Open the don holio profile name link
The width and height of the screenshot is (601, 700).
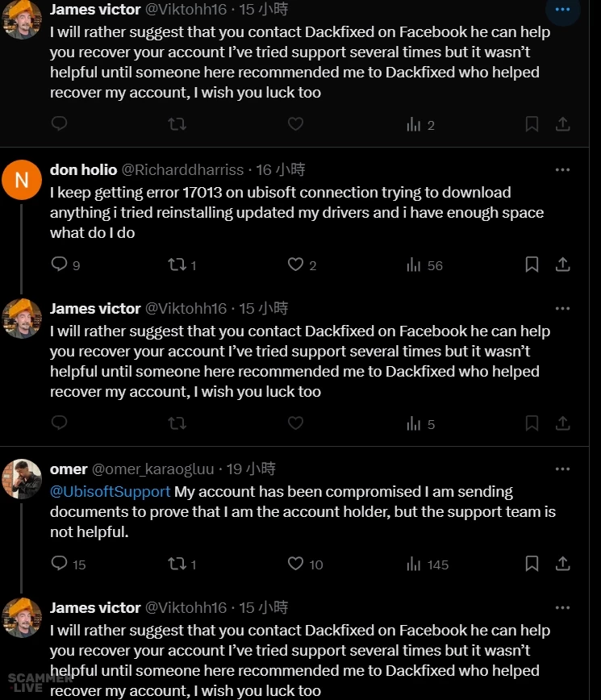tap(83, 170)
